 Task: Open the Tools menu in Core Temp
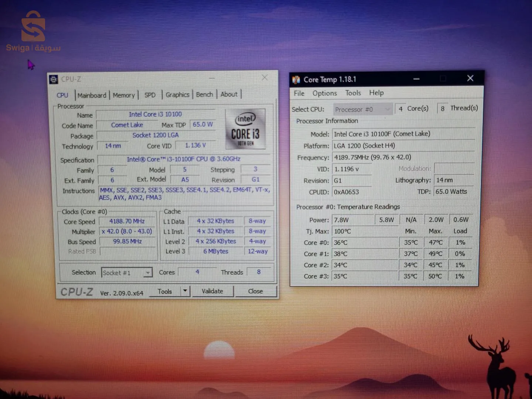click(x=353, y=93)
